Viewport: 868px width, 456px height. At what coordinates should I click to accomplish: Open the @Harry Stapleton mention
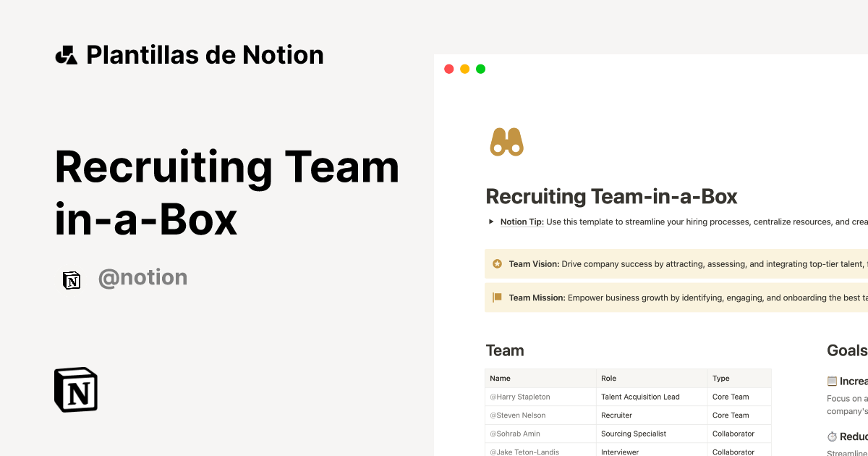(x=519, y=397)
